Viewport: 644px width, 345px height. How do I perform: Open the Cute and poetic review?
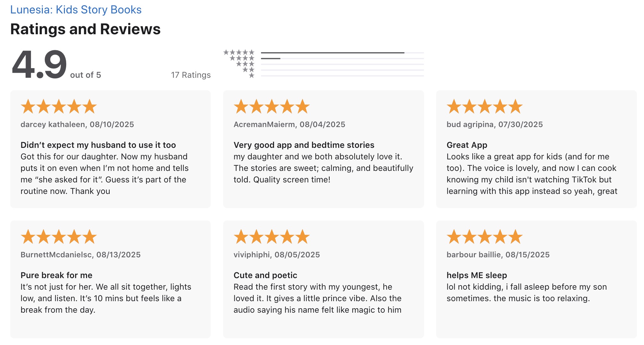(323, 279)
